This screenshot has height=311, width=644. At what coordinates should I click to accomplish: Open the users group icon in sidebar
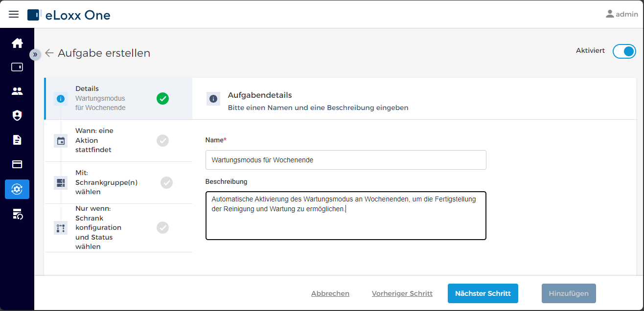coord(17,91)
